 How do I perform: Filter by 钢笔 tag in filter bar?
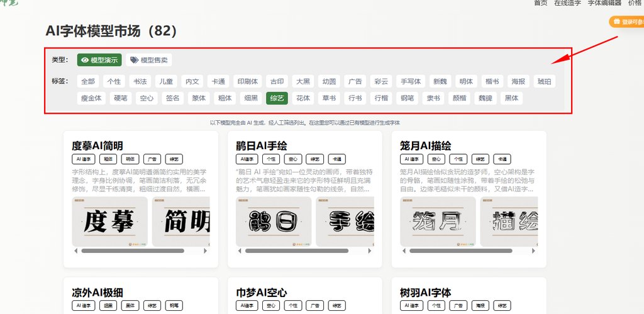408,98
